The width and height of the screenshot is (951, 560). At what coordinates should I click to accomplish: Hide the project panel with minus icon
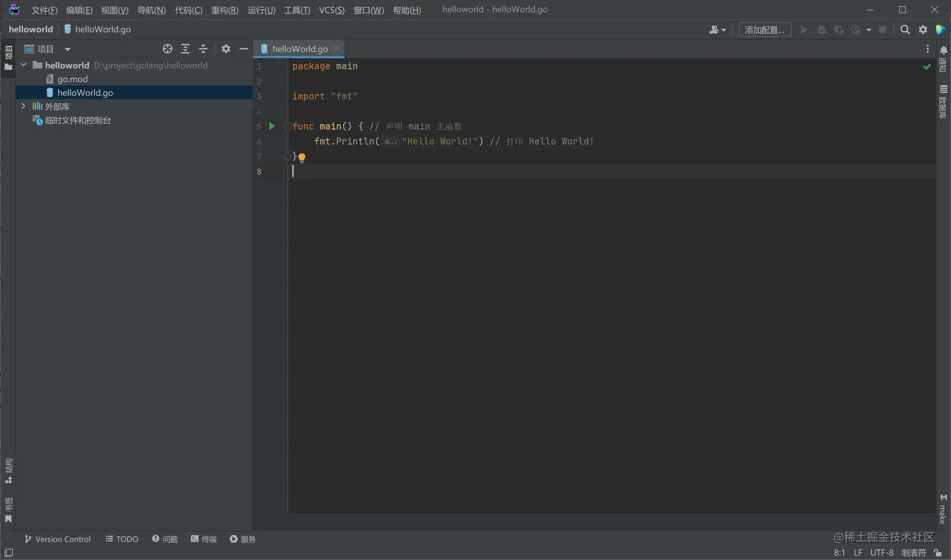click(x=243, y=48)
